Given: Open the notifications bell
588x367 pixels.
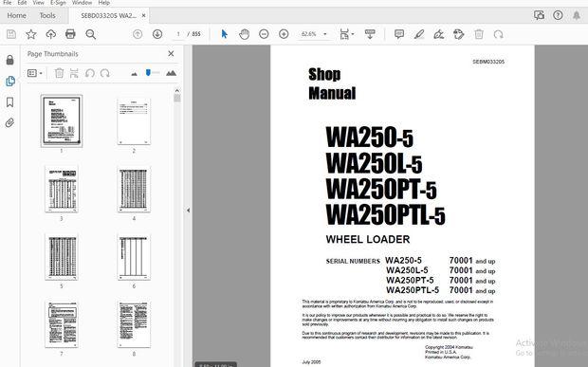Looking at the screenshot, I should point(577,15).
